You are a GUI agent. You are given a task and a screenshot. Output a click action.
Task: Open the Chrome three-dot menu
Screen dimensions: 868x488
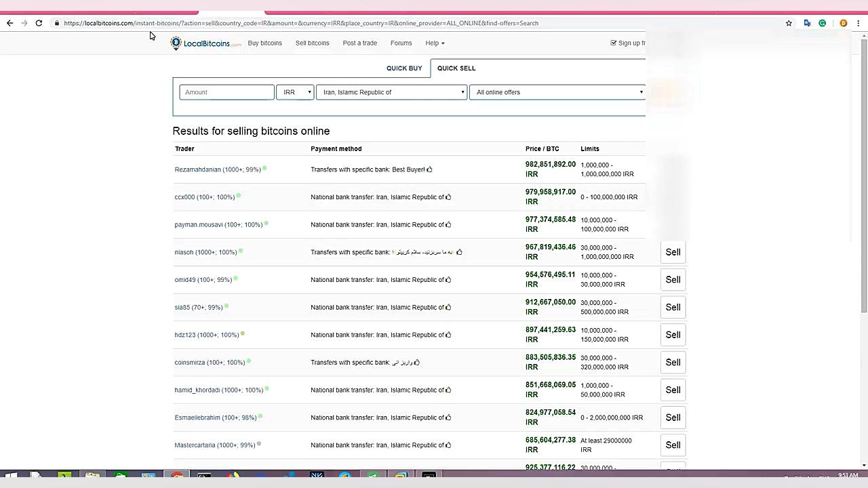859,23
